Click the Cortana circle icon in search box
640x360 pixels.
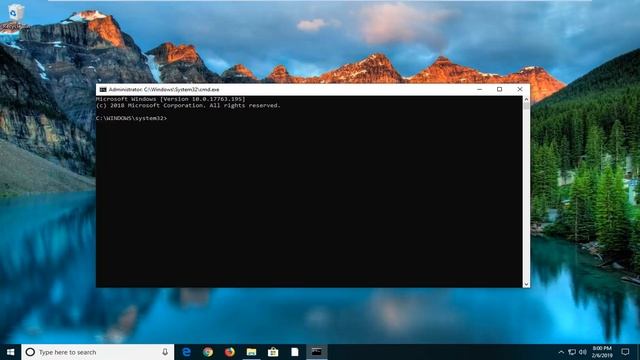click(30, 352)
